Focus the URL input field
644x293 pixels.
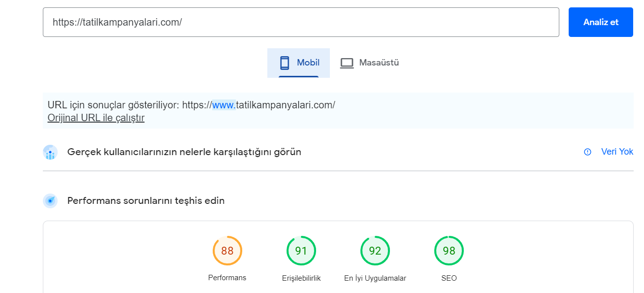tap(301, 22)
